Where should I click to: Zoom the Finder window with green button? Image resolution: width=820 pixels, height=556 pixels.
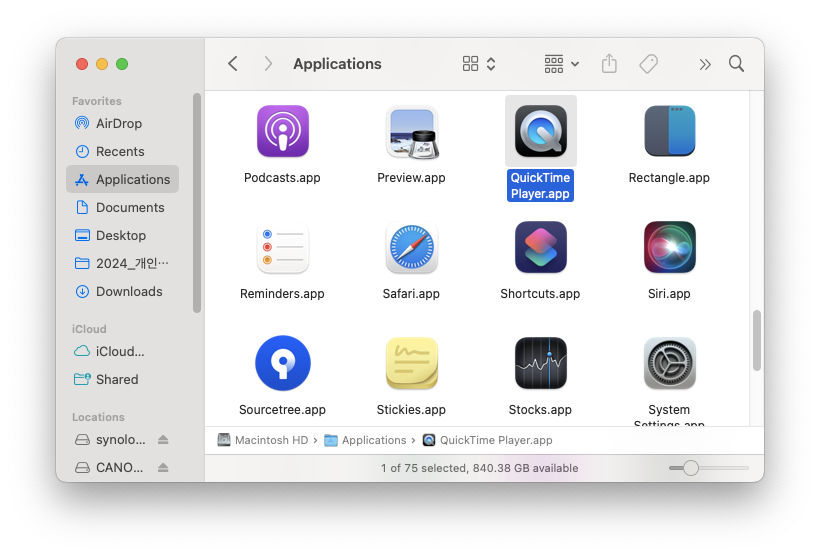pos(122,64)
